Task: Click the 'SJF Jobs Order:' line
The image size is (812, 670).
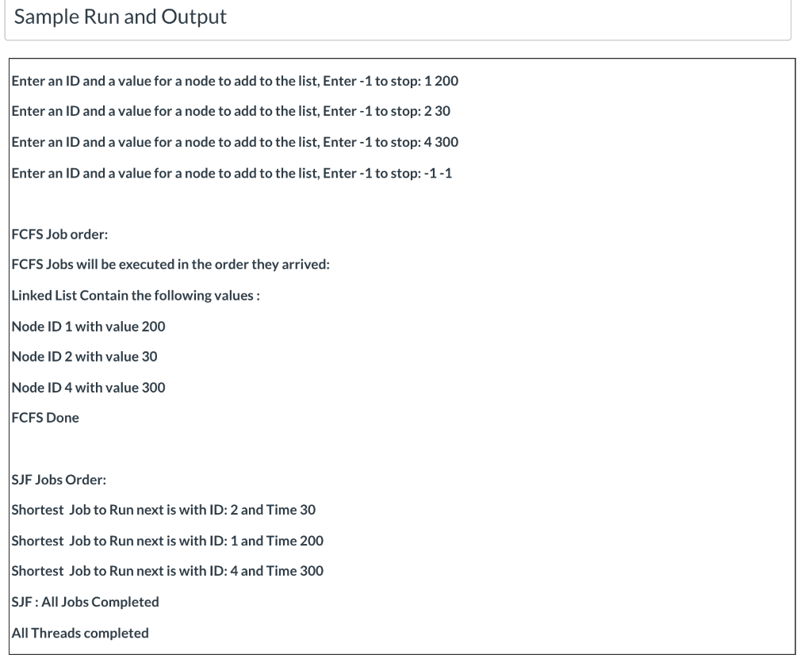Action: 59,480
